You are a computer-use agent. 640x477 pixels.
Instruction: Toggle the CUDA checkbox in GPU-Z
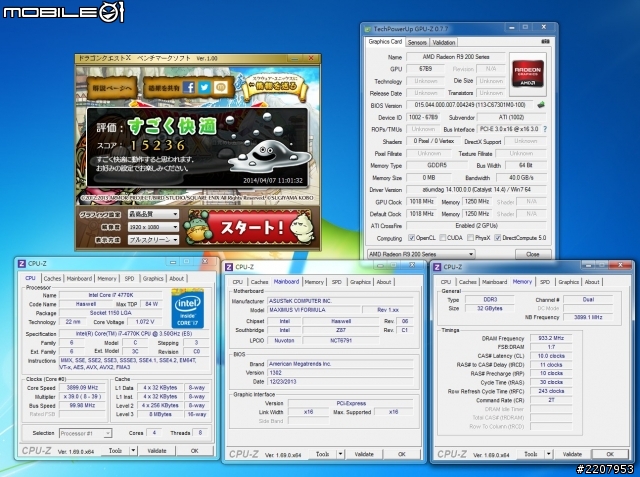[x=442, y=238]
